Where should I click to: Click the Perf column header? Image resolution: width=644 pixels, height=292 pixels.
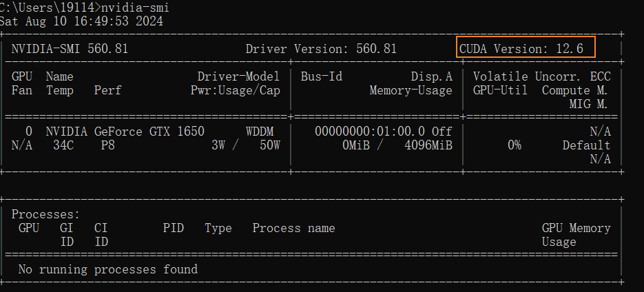tap(107, 90)
